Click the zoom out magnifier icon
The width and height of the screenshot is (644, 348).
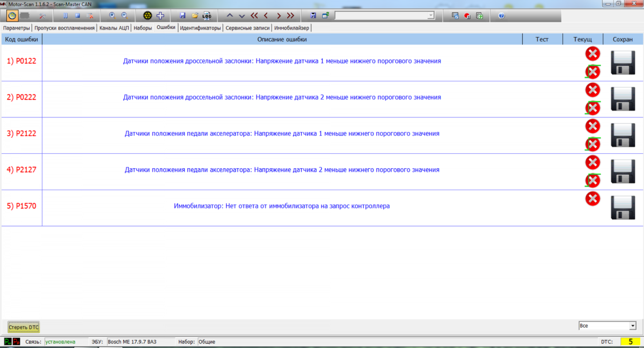click(125, 16)
